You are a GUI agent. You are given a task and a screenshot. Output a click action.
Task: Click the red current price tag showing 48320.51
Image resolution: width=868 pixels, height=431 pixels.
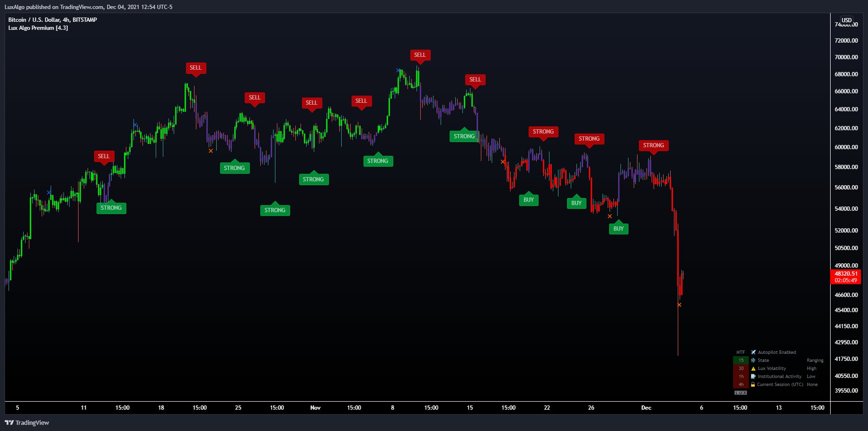[x=847, y=274]
